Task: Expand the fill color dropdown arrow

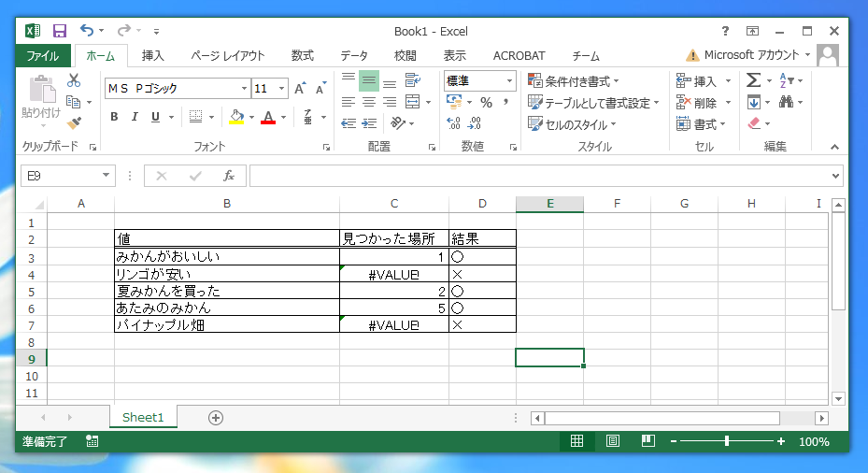Action: [x=251, y=118]
